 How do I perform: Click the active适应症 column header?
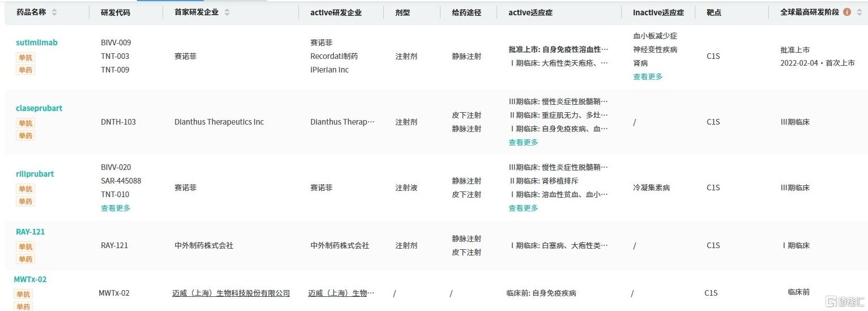pos(531,12)
